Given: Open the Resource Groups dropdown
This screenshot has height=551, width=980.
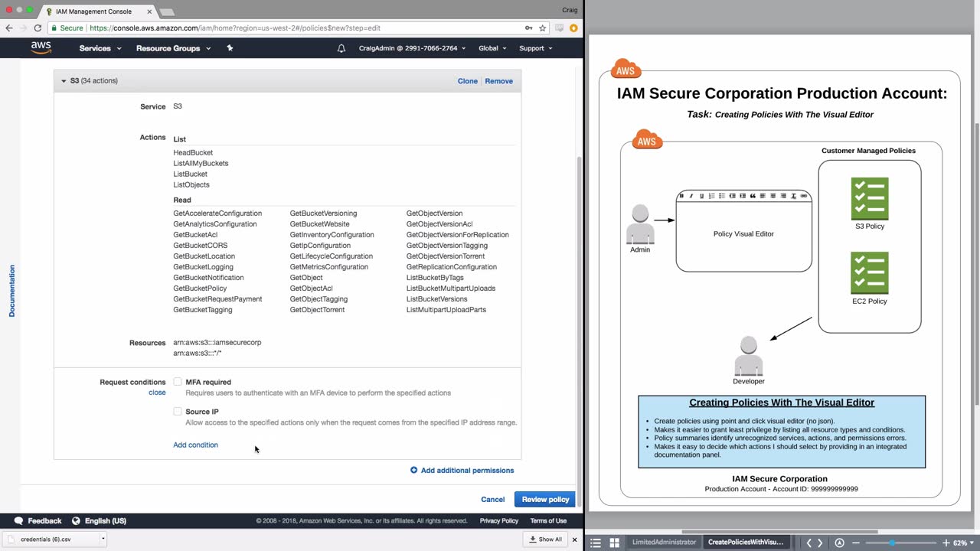Looking at the screenshot, I should point(173,48).
